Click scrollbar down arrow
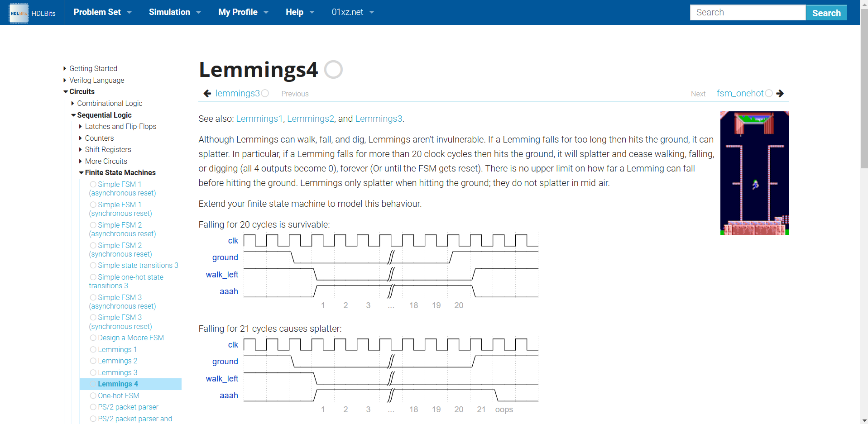The image size is (868, 424). (x=864, y=420)
